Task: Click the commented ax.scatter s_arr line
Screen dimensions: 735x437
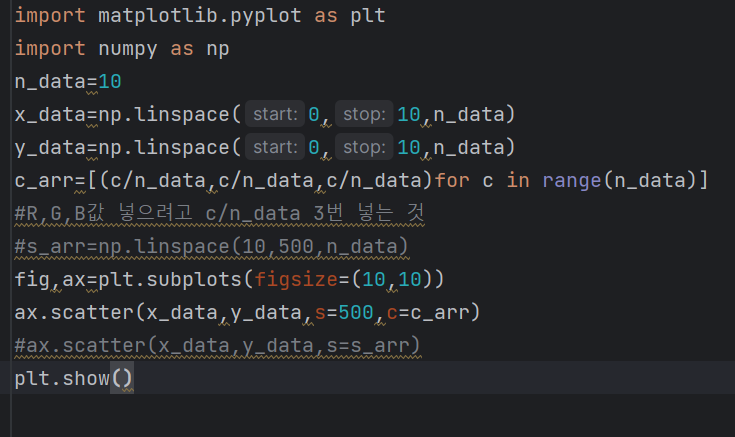Action: 218,346
